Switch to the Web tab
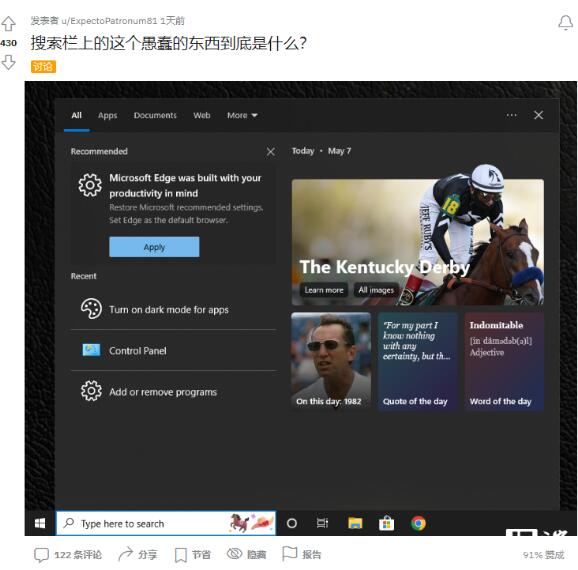This screenshot has width=578, height=570. 202,115
